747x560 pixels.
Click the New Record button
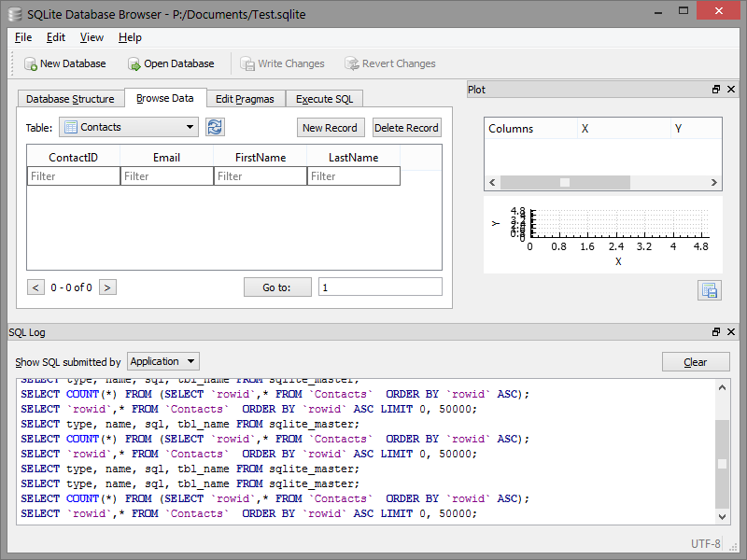tap(331, 127)
